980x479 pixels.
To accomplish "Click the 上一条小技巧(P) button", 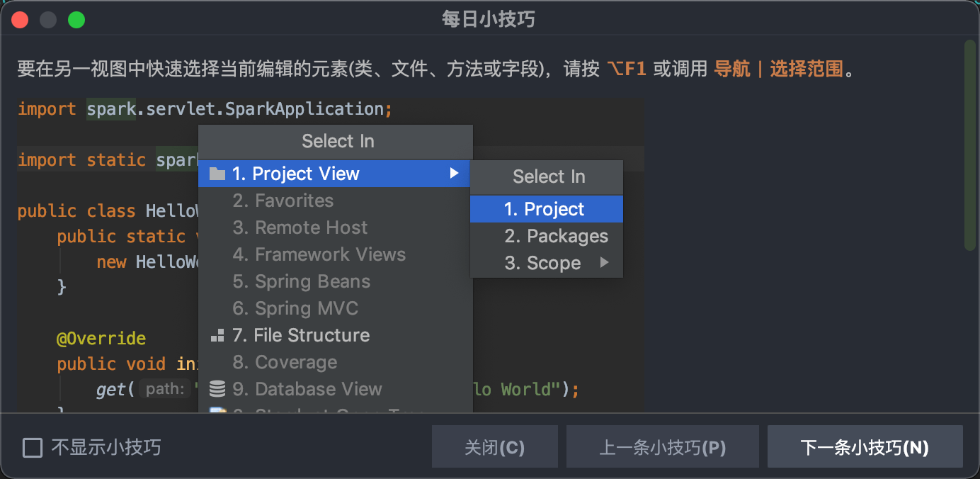I will click(662, 447).
